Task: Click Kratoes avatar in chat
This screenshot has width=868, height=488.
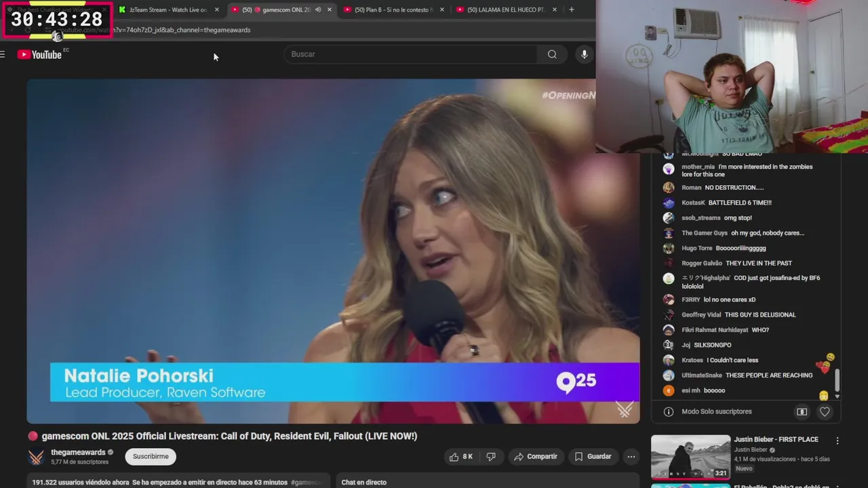Action: click(x=669, y=360)
